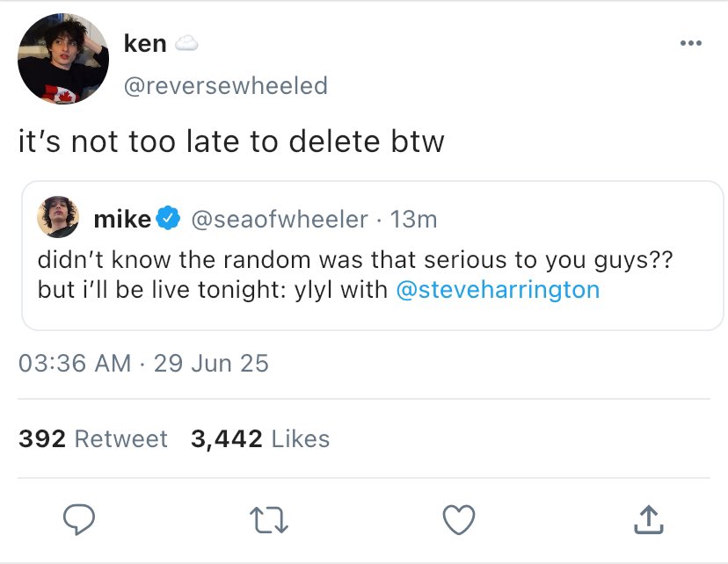Open ken's profile picture
The height and width of the screenshot is (564, 728).
click(x=63, y=60)
